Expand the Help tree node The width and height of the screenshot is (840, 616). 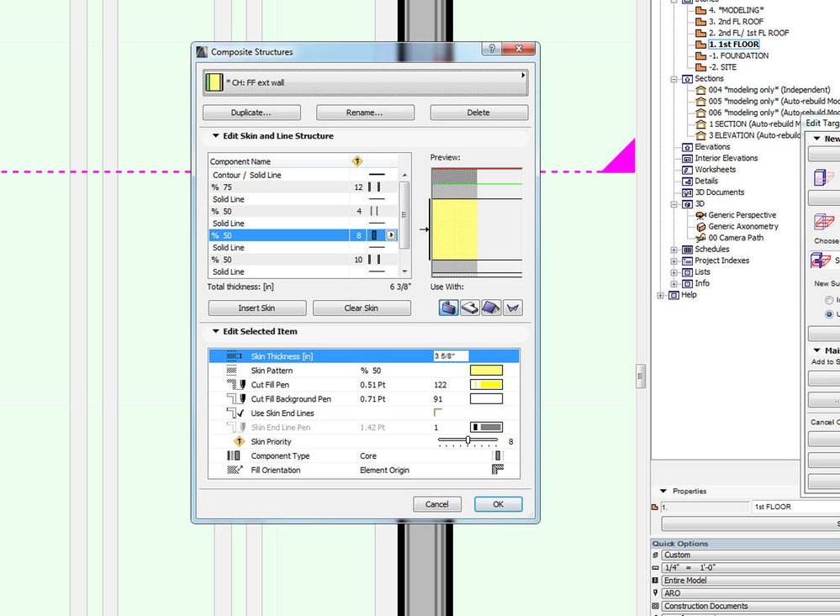click(x=661, y=295)
